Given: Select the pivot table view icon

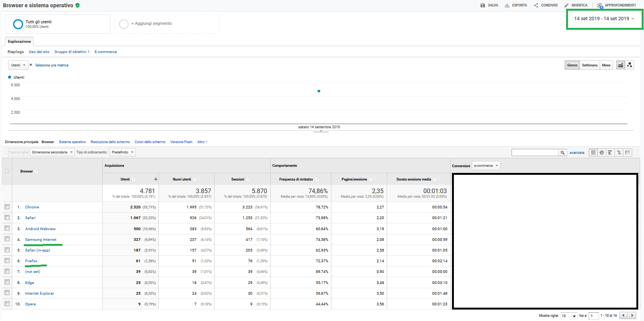Looking at the screenshot, I should (x=628, y=153).
